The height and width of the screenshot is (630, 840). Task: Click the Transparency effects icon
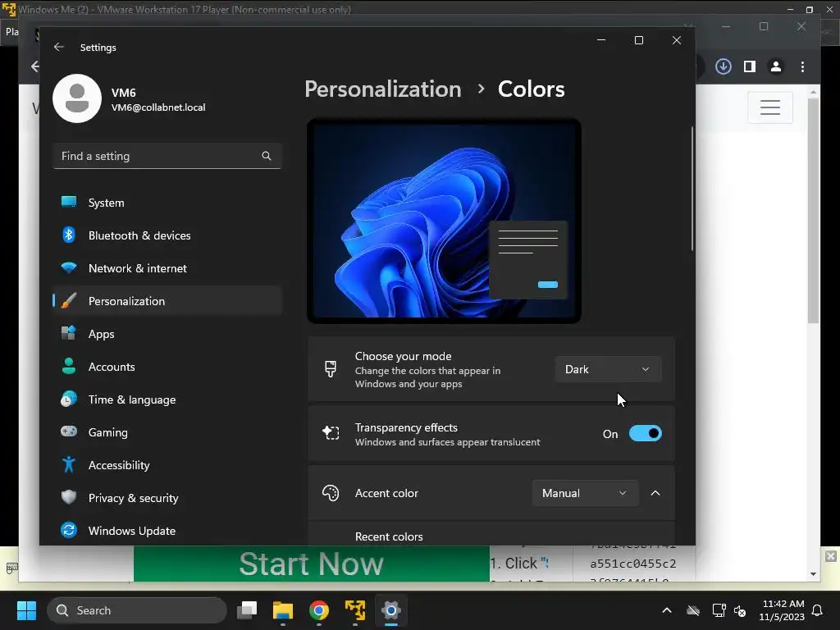[331, 432]
